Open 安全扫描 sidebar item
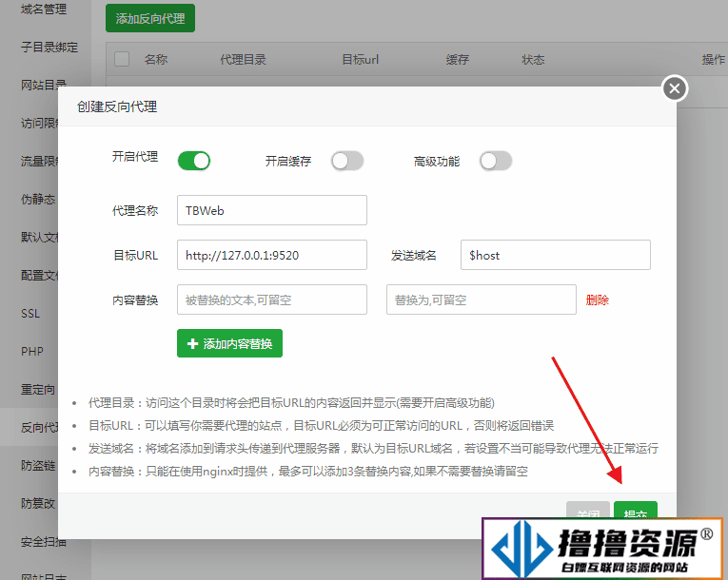 point(44,541)
